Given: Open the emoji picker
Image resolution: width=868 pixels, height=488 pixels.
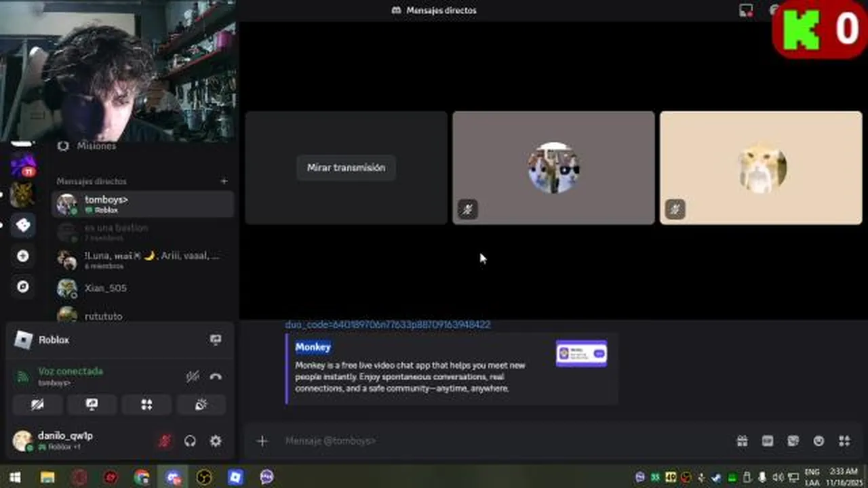Looking at the screenshot, I should (x=818, y=441).
